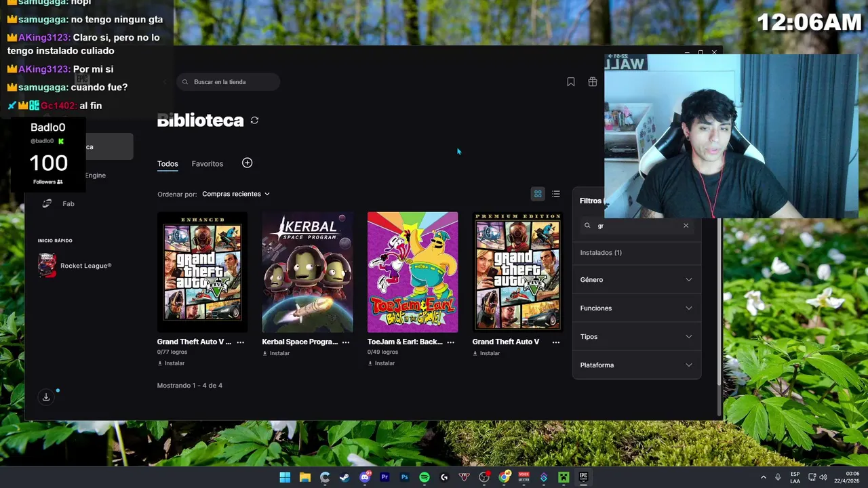868x488 pixels.
Task: Open Premiere Pro from taskbar
Action: [384, 477]
